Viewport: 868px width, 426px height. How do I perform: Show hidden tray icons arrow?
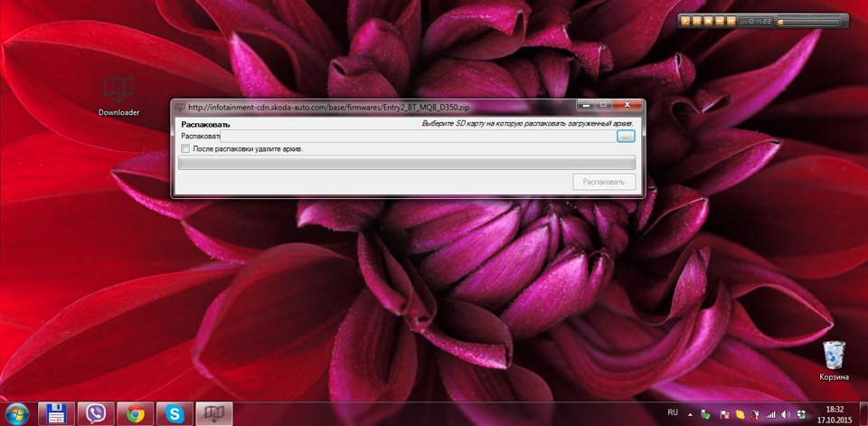point(690,415)
